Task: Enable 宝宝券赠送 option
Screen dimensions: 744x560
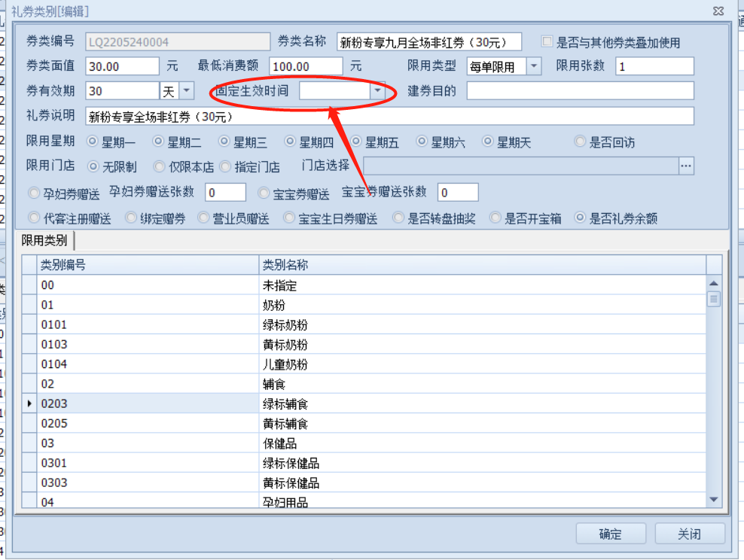Action: coord(264,193)
